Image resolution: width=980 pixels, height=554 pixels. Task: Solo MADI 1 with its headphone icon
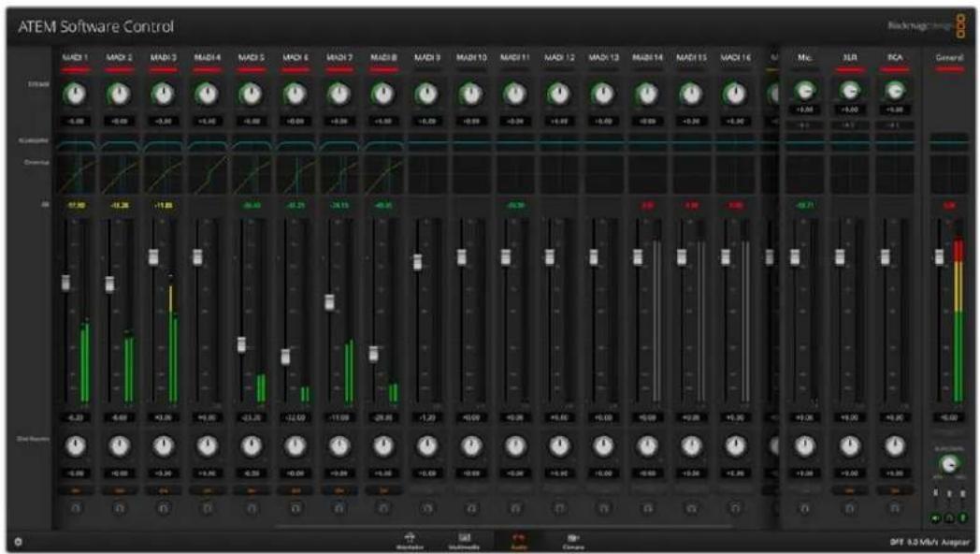(76, 508)
